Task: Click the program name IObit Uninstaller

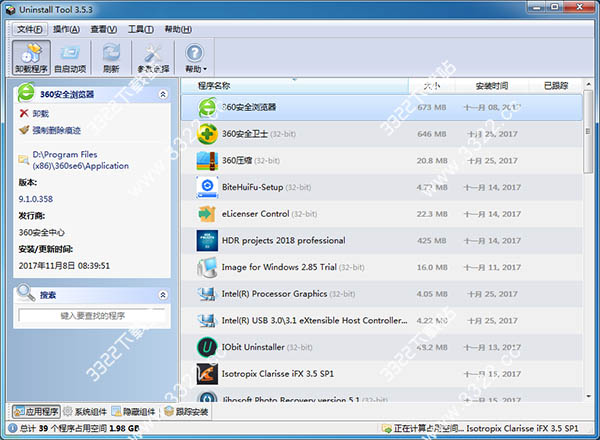Action: tap(253, 347)
